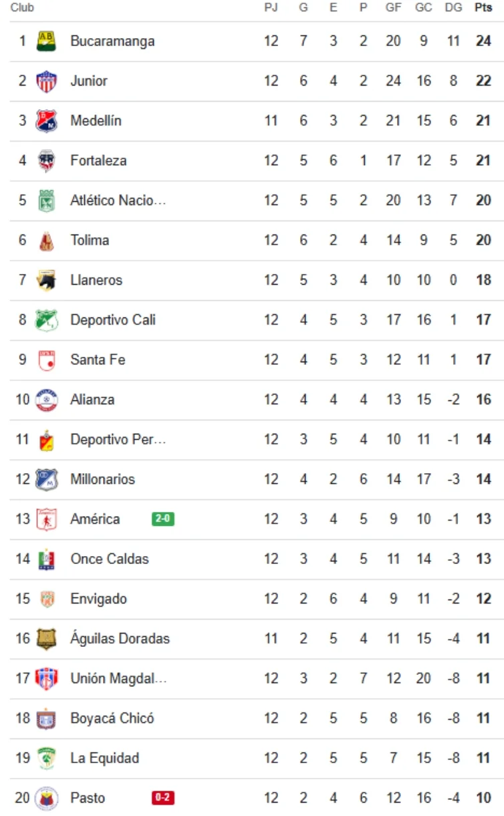Viewport: 504px width, 816px height.
Task: Select the La Equidad table row name
Action: click(105, 758)
